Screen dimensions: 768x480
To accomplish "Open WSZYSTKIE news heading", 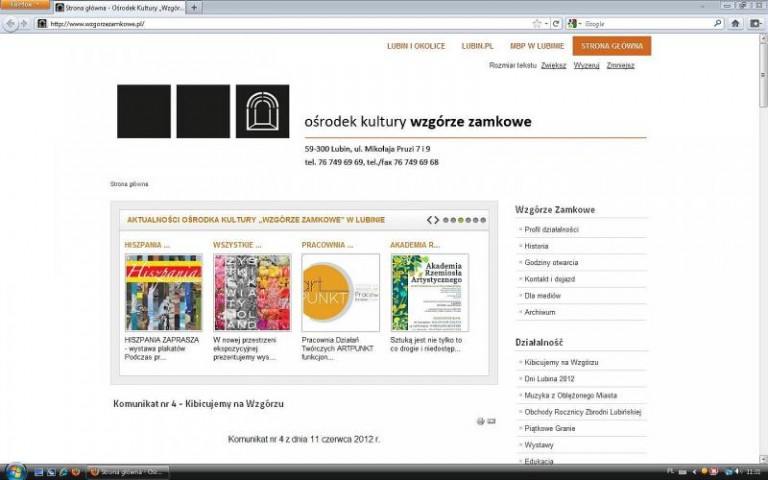I will 238,245.
